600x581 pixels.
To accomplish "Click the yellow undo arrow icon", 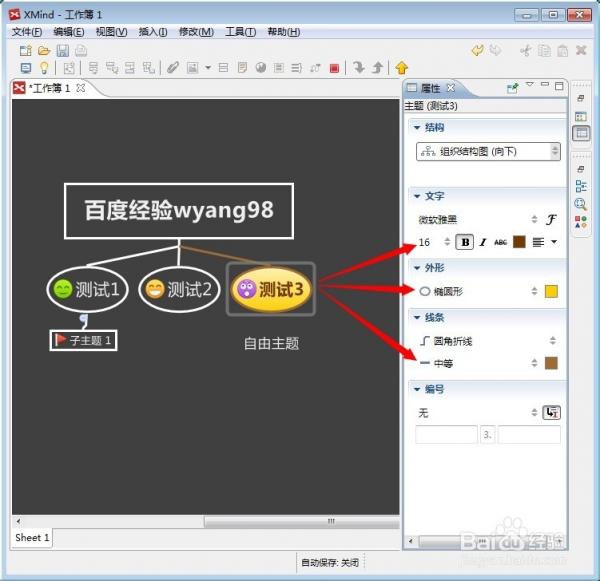I will pos(478,50).
